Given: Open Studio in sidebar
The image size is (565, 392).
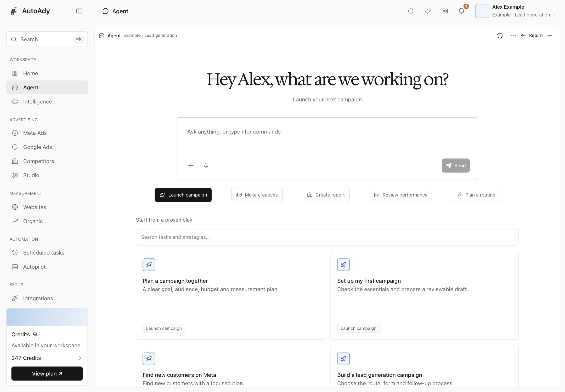Looking at the screenshot, I should click(x=47, y=175).
